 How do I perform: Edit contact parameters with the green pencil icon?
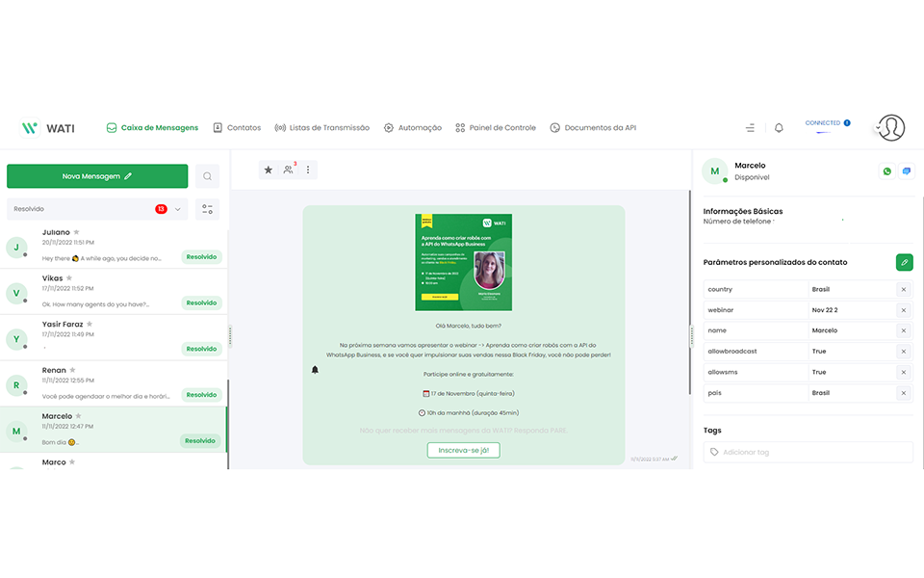[903, 262]
